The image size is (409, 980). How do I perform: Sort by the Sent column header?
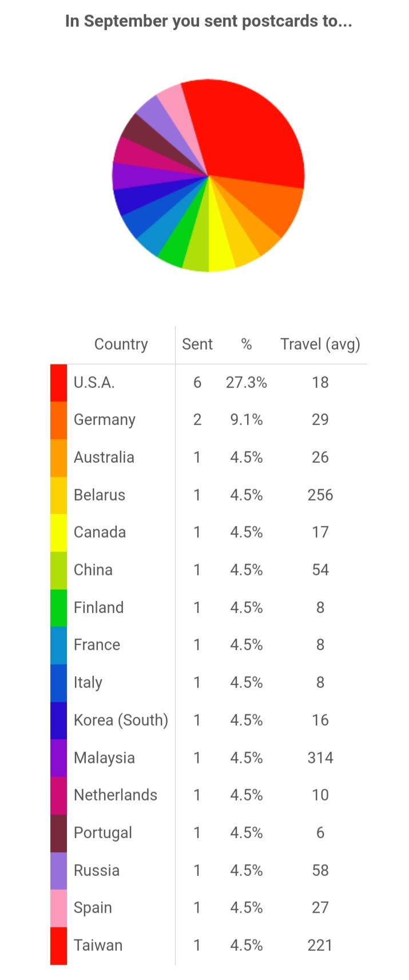pyautogui.click(x=197, y=344)
